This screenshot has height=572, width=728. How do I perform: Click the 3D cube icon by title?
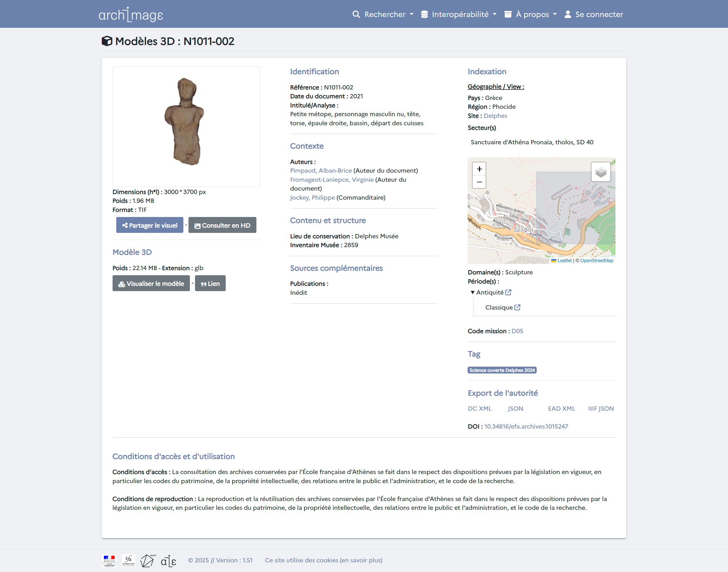107,41
